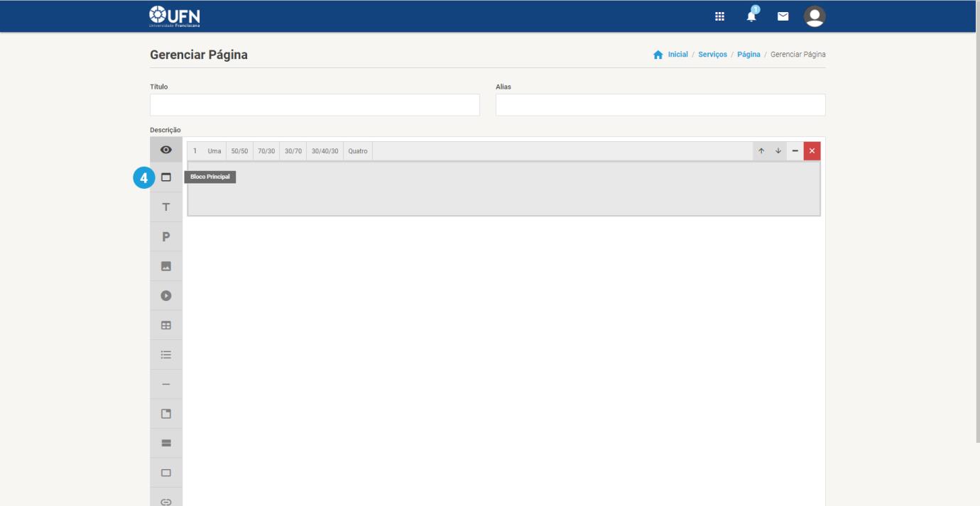Screen dimensions: 980x506
Task: Click the block number 1 label
Action: tap(195, 151)
